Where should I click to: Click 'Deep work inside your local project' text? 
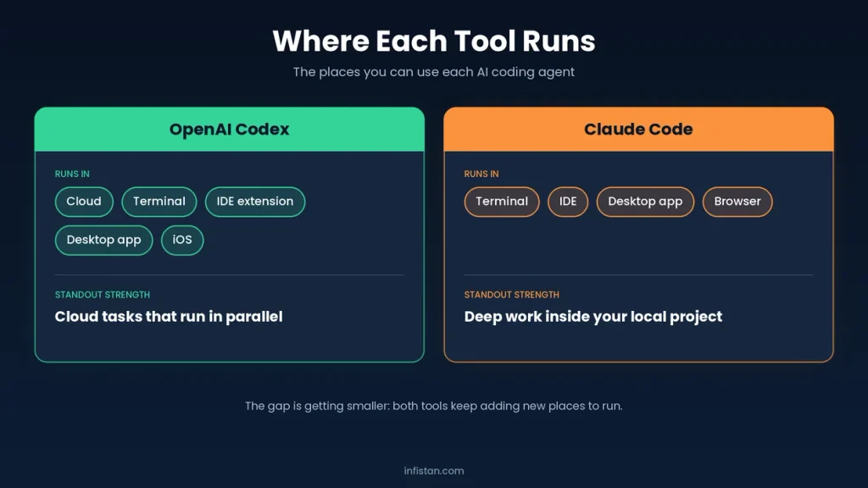[x=593, y=317]
